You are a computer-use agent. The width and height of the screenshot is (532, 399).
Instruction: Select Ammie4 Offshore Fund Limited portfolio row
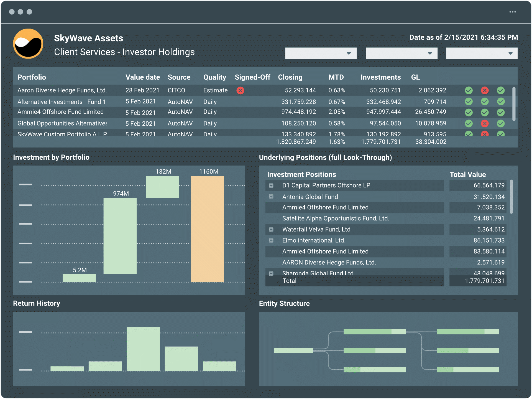(x=60, y=112)
